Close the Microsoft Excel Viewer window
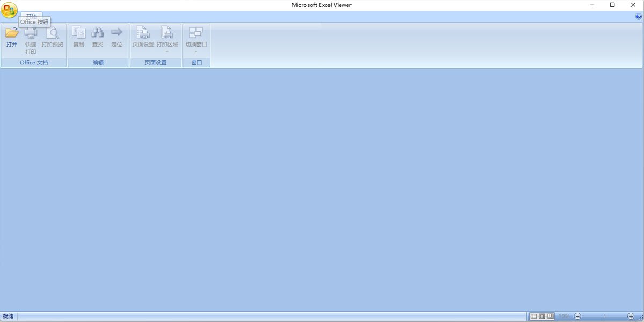The image size is (644, 322). 633,5
